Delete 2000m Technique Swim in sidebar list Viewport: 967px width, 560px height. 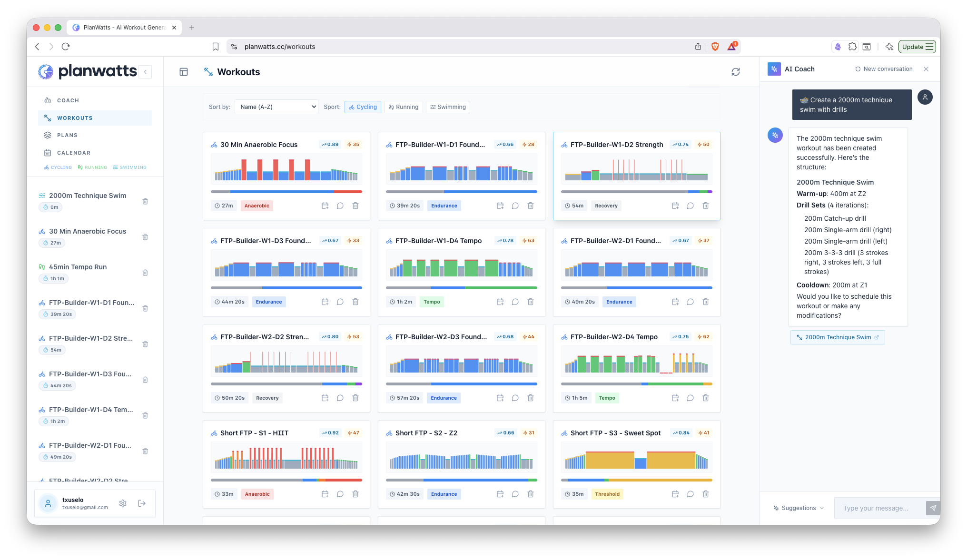coord(145,201)
